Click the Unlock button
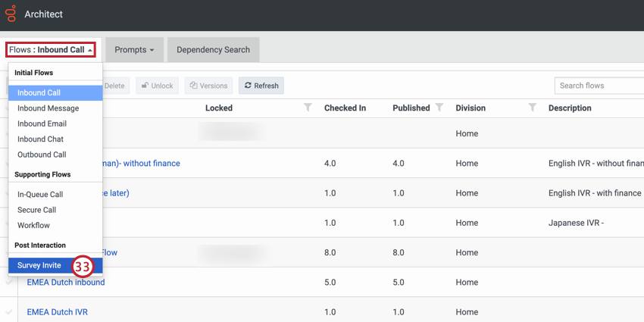Image resolution: width=644 pixels, height=322 pixels. tap(157, 86)
